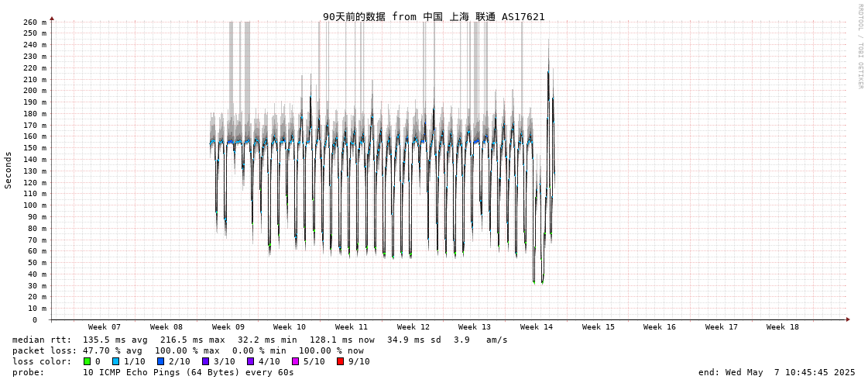The width and height of the screenshot is (868, 383).
Task: Click the 'Week 17' x-axis label
Action: pos(722,327)
